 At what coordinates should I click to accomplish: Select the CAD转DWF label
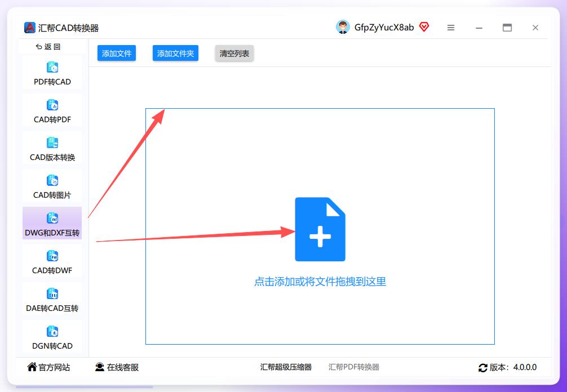[x=52, y=270]
